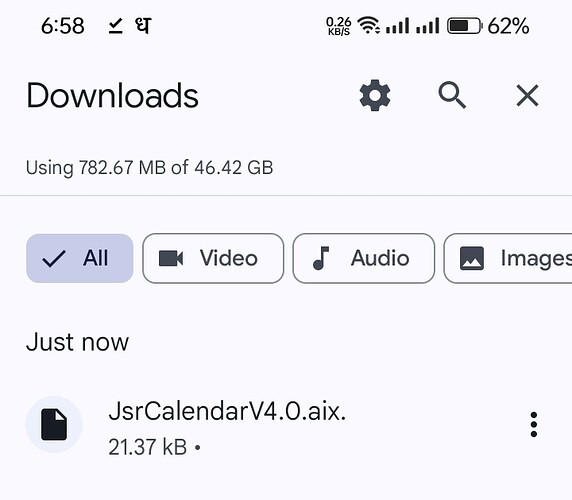572x500 pixels.
Task: Tap the music note icon
Action: (x=321, y=258)
